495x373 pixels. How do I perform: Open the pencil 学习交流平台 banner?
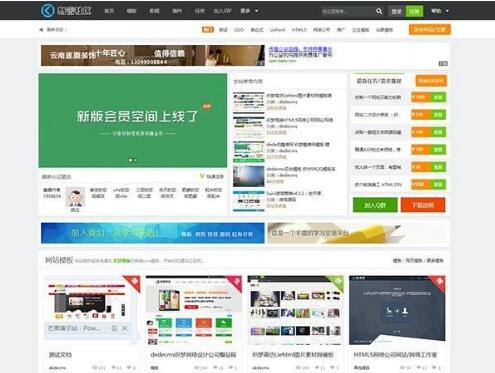click(x=358, y=233)
